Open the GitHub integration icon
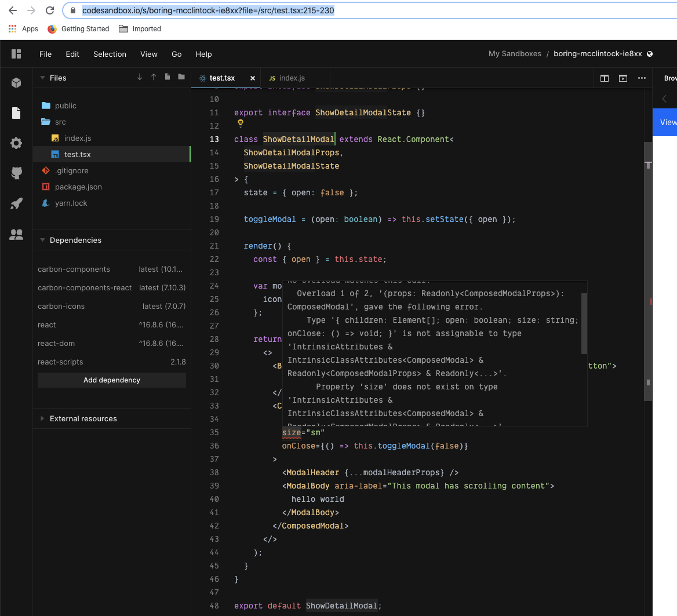The height and width of the screenshot is (616, 677). click(16, 173)
